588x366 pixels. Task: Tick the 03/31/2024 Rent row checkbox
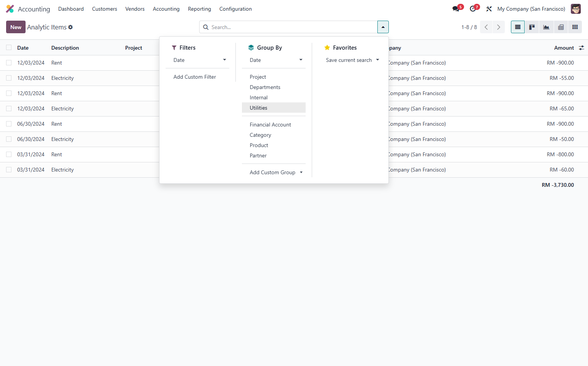pyautogui.click(x=9, y=154)
